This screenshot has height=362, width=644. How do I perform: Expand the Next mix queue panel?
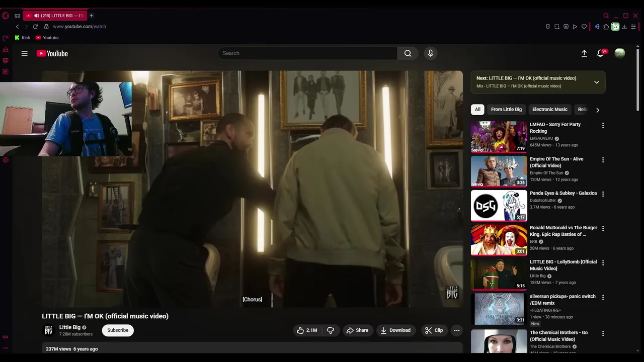click(x=597, y=82)
